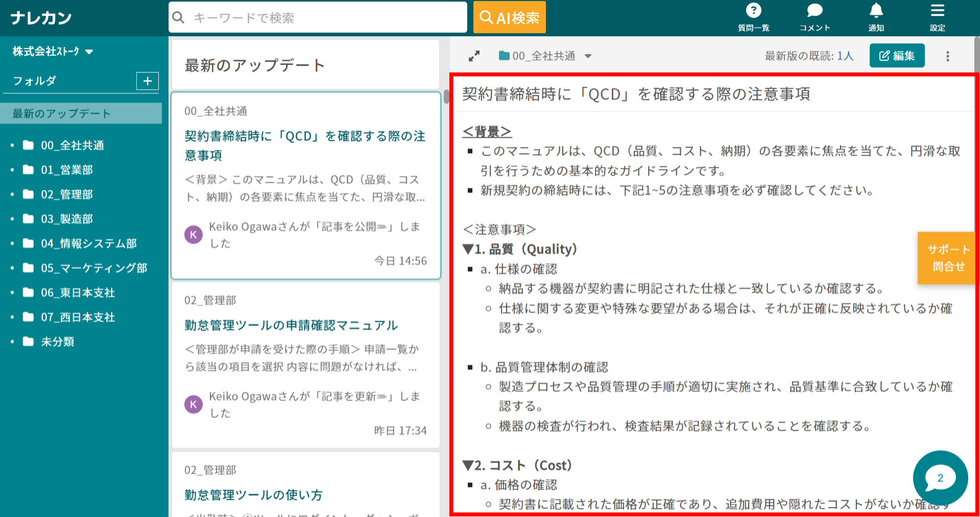This screenshot has height=517, width=980.
Task: Click the expand arrows icon to enlarge the article
Action: pos(474,56)
